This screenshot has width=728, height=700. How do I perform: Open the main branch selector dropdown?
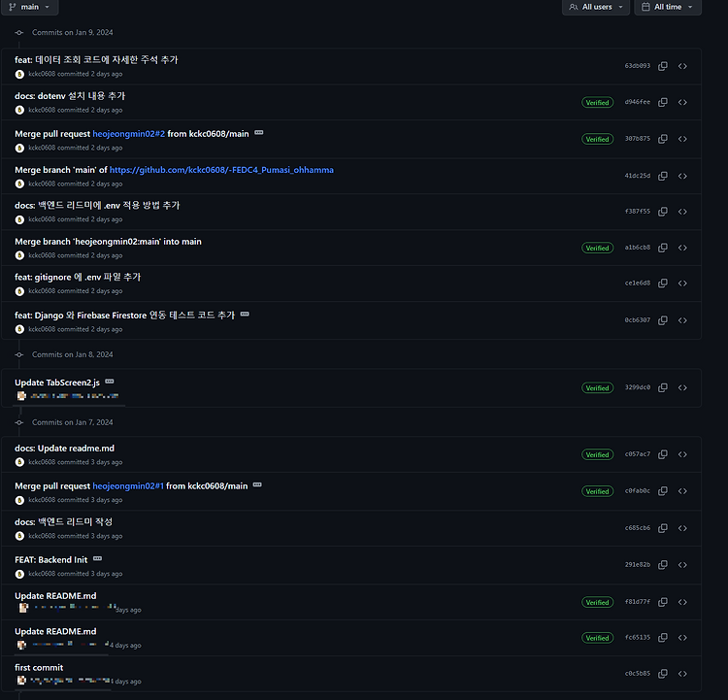pyautogui.click(x=29, y=7)
